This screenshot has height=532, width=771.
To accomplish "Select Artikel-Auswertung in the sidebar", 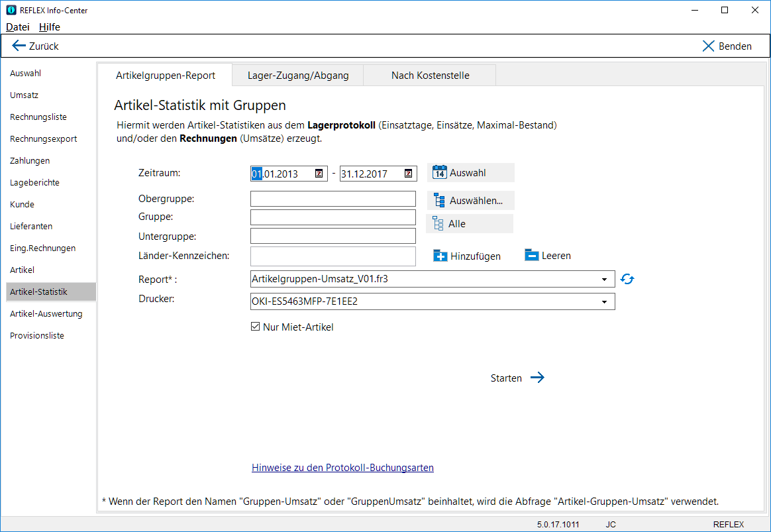I will tap(46, 313).
